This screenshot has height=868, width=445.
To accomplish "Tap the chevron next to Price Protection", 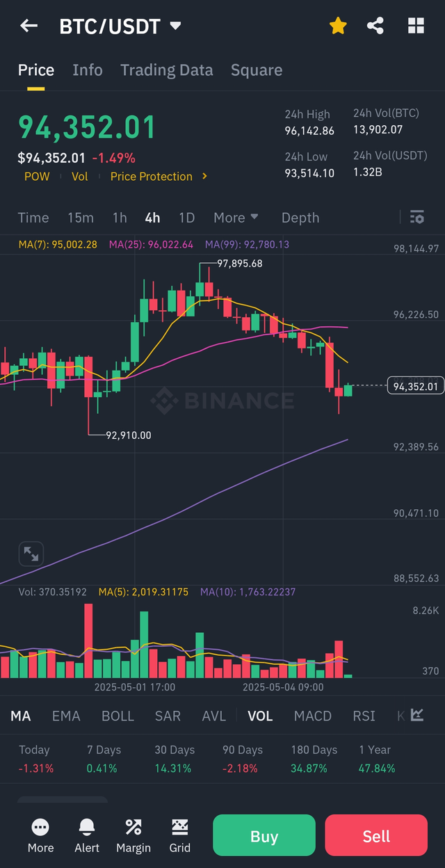I will tap(204, 176).
